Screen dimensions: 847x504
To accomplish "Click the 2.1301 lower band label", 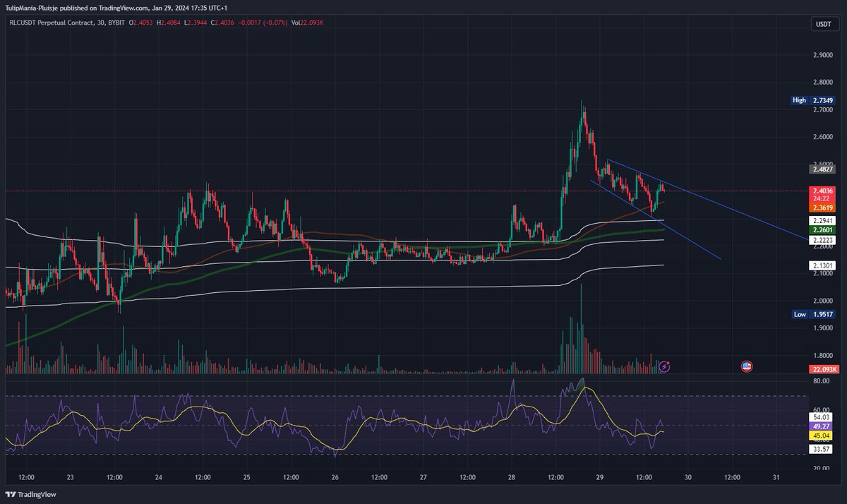I will tap(822, 265).
